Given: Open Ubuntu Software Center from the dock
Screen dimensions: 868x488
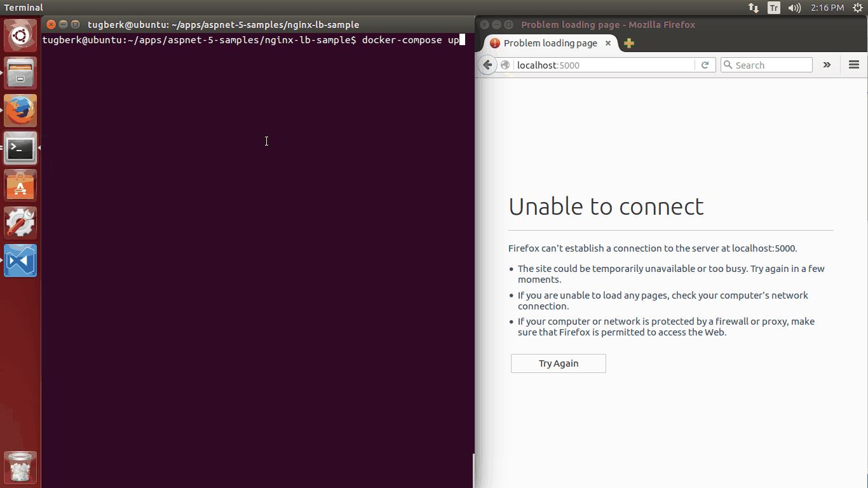Looking at the screenshot, I should (20, 185).
